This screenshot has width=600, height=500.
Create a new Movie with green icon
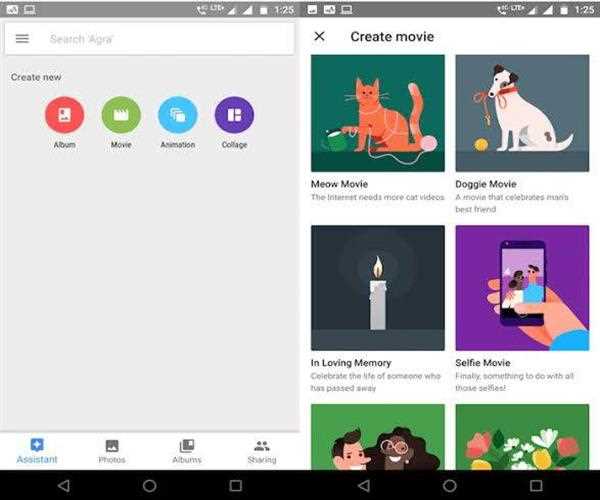[121, 115]
